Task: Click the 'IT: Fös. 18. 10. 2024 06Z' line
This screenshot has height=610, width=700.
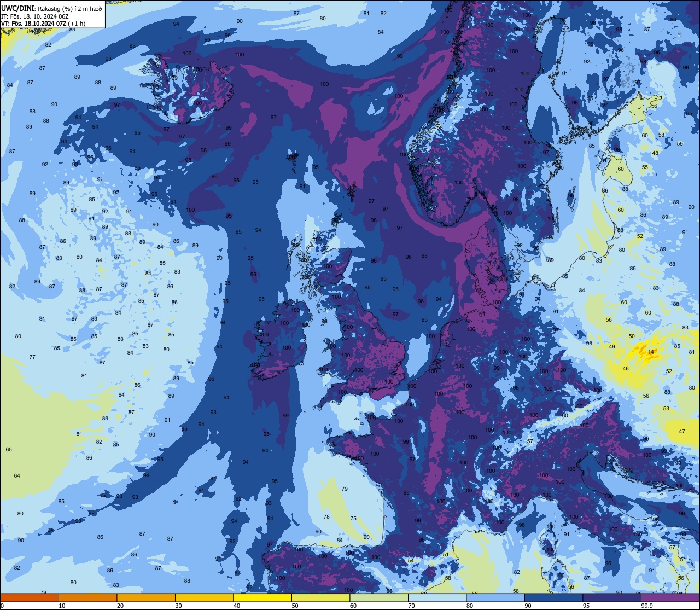Action: click(x=34, y=16)
